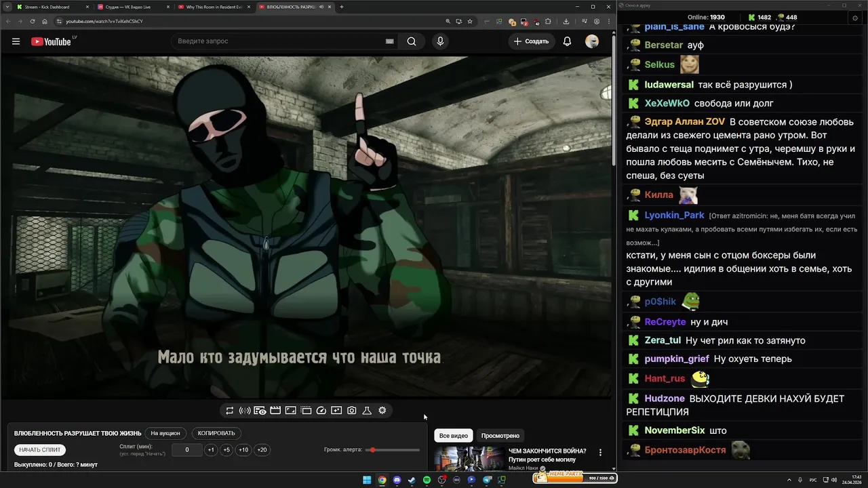Click chat username Эдгар Аллан ZOV
This screenshot has width=868, height=488.
[x=685, y=122]
